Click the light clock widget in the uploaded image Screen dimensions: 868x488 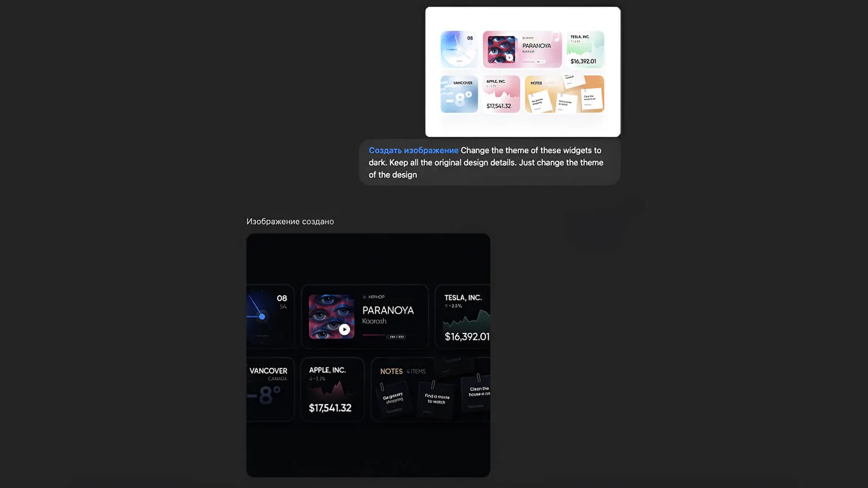pyautogui.click(x=459, y=50)
